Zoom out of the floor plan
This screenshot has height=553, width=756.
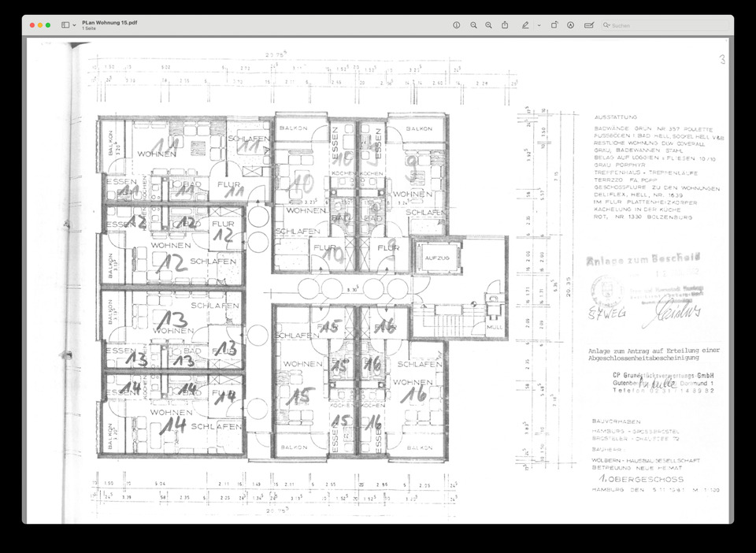473,25
